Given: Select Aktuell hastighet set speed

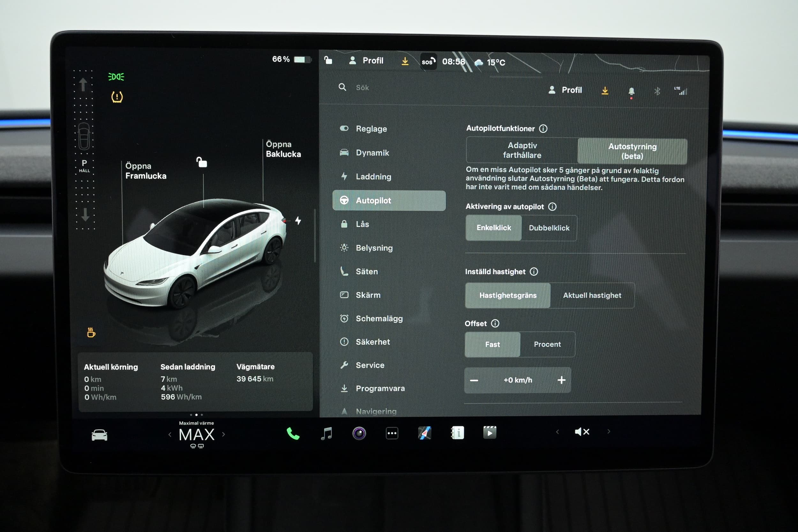Looking at the screenshot, I should (592, 296).
